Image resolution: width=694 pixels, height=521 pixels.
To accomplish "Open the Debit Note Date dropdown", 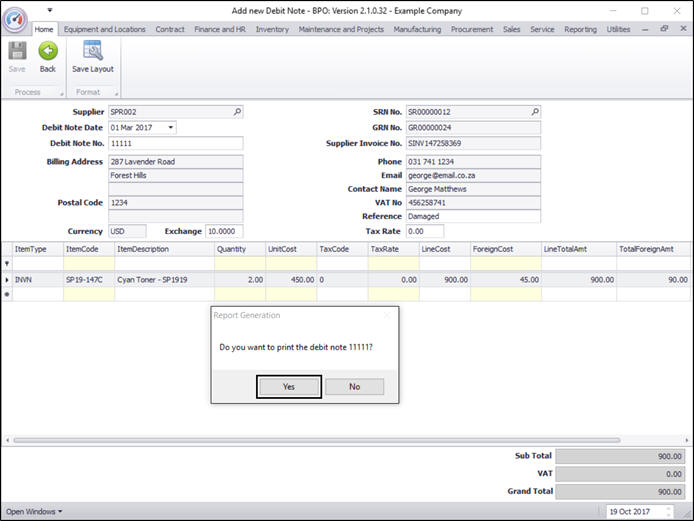I will (170, 127).
